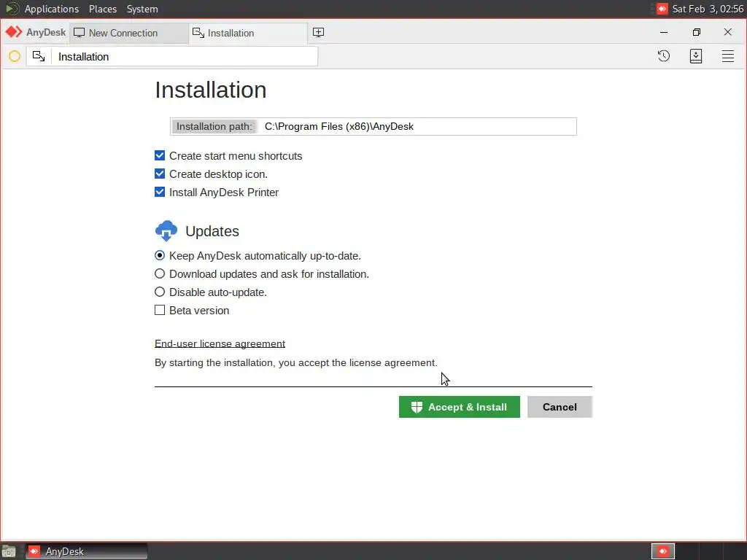Uncheck Create start menu shortcuts
The height and width of the screenshot is (560, 747).
click(160, 156)
